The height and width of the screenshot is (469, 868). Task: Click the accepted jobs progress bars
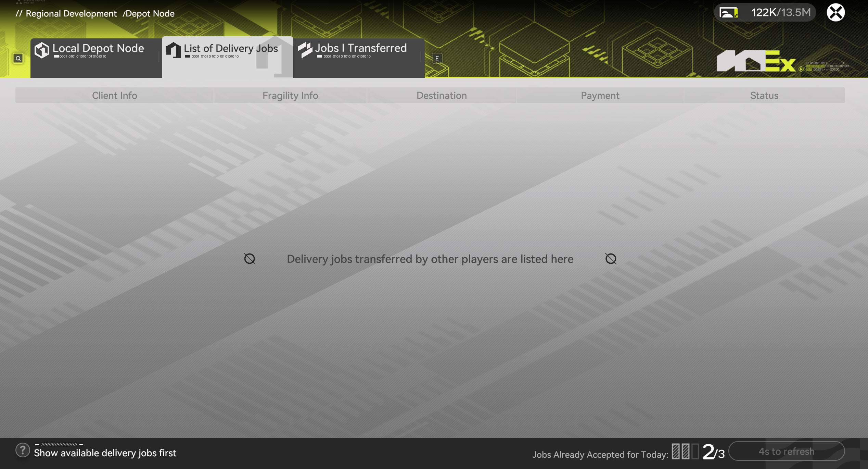point(685,451)
